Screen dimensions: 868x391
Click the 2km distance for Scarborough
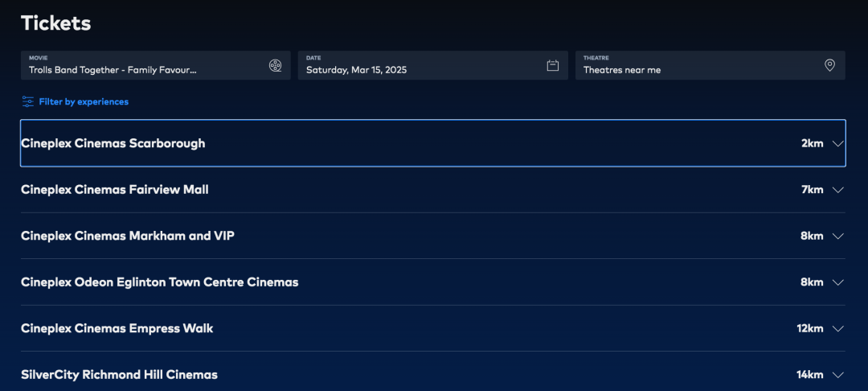click(x=812, y=143)
